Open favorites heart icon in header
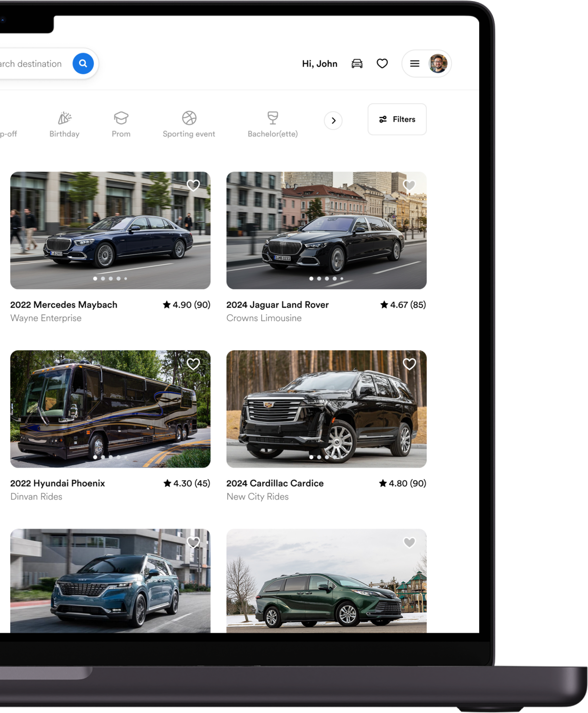 click(382, 63)
